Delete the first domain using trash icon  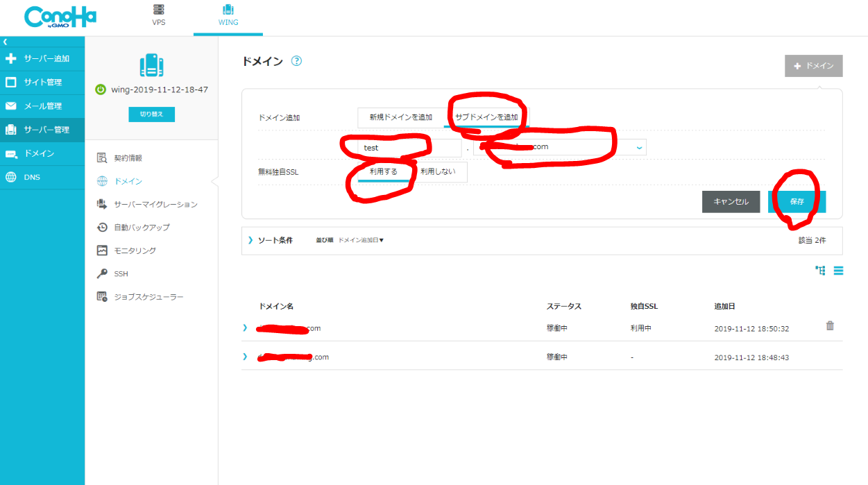coord(830,325)
